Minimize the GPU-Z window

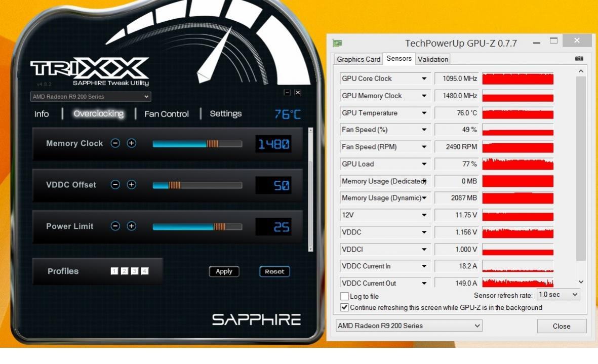(537, 43)
